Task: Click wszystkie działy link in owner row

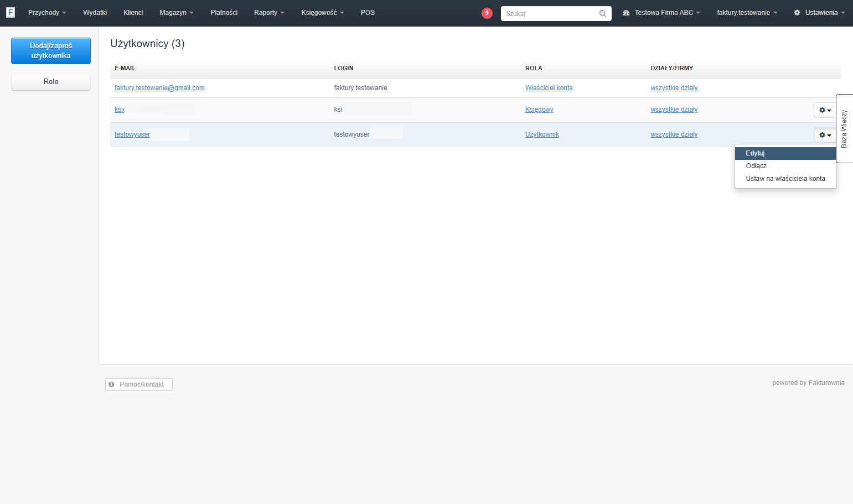Action: tap(674, 88)
